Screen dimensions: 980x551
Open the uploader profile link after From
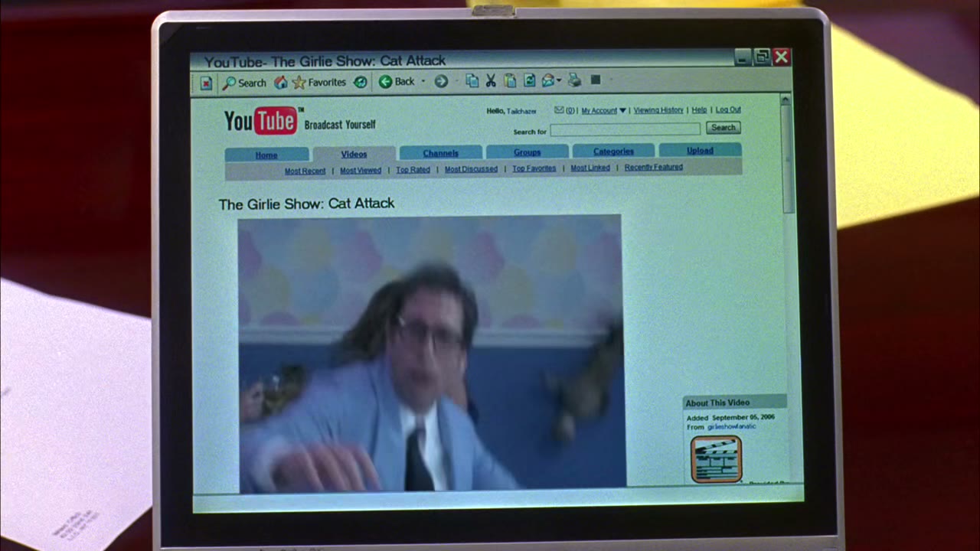coord(731,426)
